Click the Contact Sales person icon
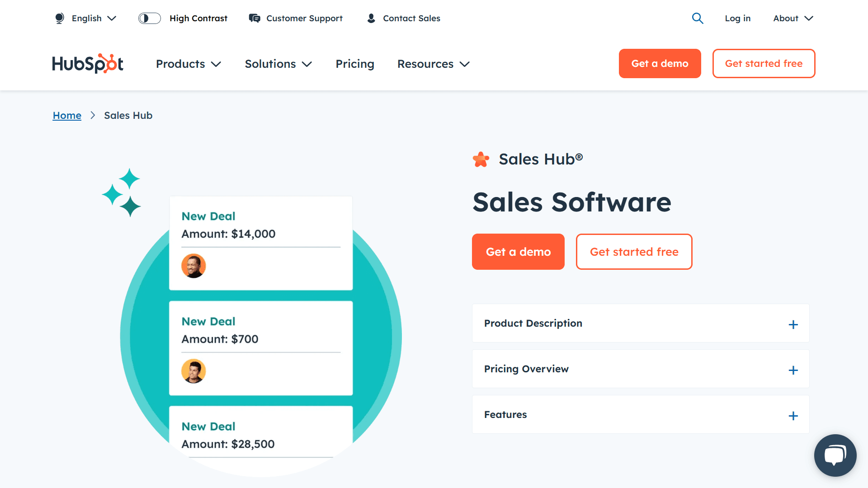Viewport: 868px width, 488px height. [x=371, y=19]
